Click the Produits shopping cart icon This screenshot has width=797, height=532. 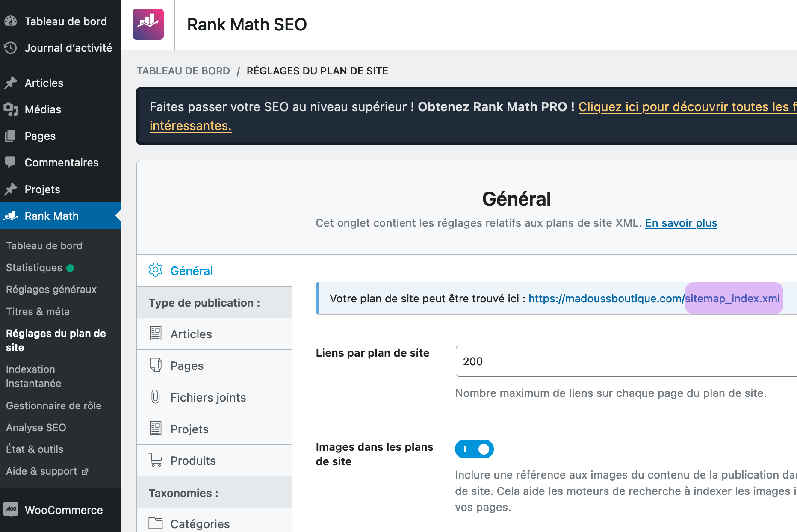pos(156,460)
